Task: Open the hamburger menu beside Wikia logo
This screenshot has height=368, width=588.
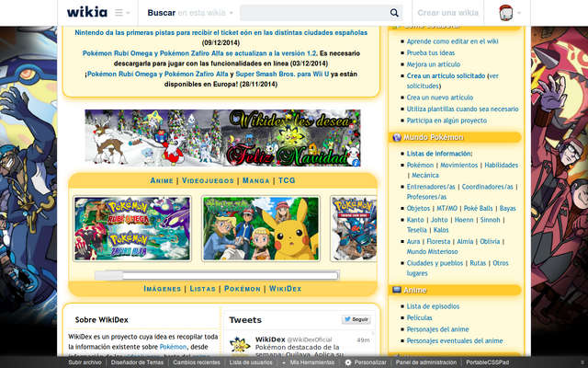Action: [122, 13]
